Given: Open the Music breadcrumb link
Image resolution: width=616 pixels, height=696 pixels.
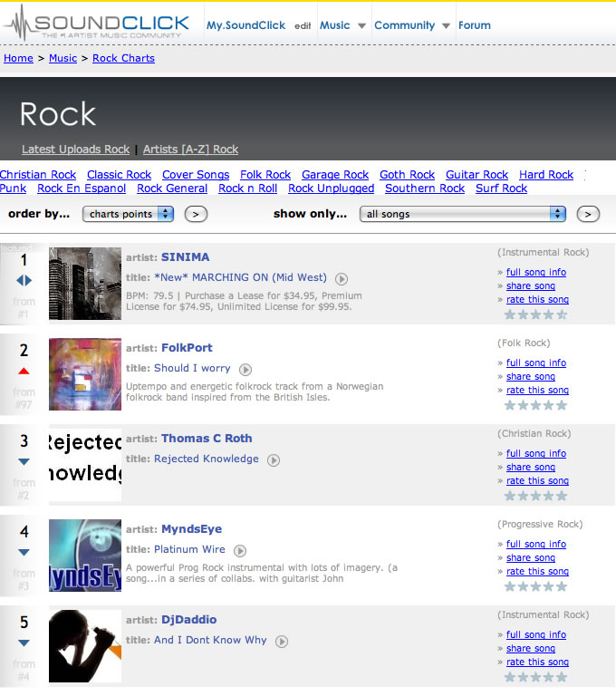Looking at the screenshot, I should click(63, 58).
